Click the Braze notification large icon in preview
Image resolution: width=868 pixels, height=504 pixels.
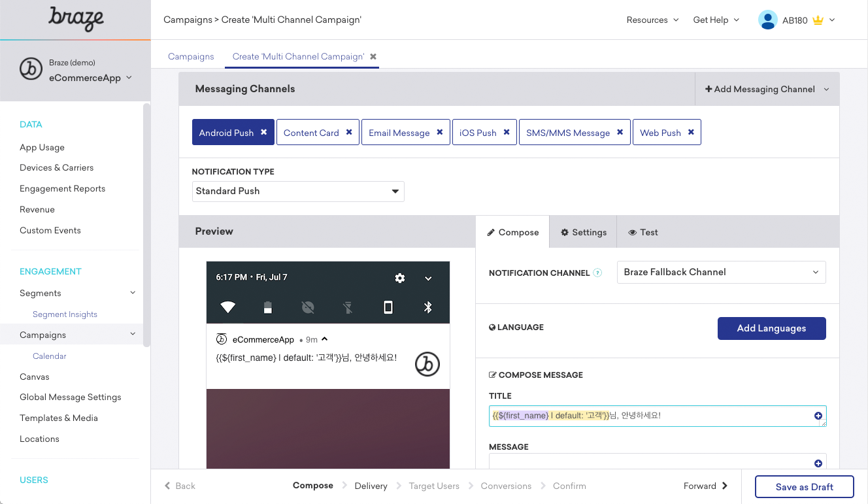[x=427, y=364]
